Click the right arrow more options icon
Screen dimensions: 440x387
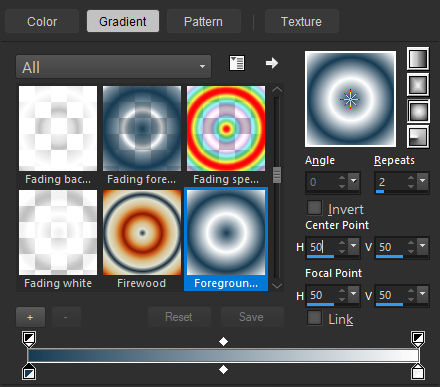[272, 63]
